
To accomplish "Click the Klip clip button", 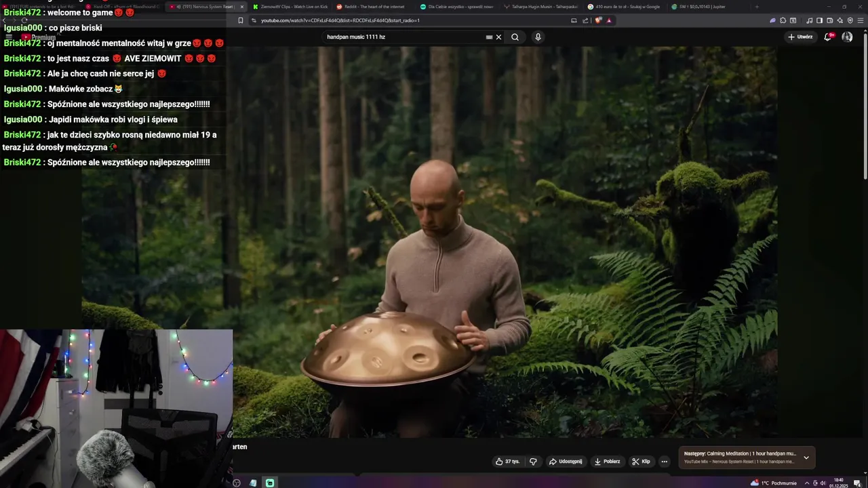I will coord(641,462).
